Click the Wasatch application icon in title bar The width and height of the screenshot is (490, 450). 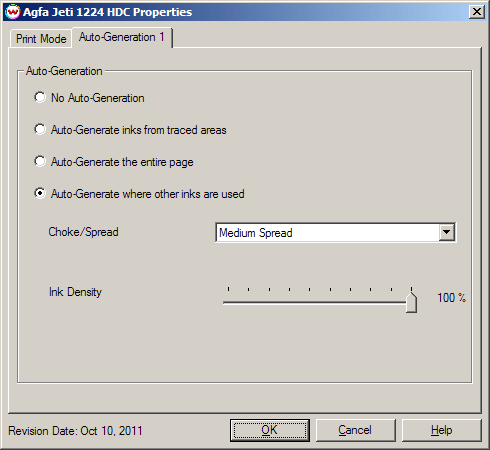(13, 12)
